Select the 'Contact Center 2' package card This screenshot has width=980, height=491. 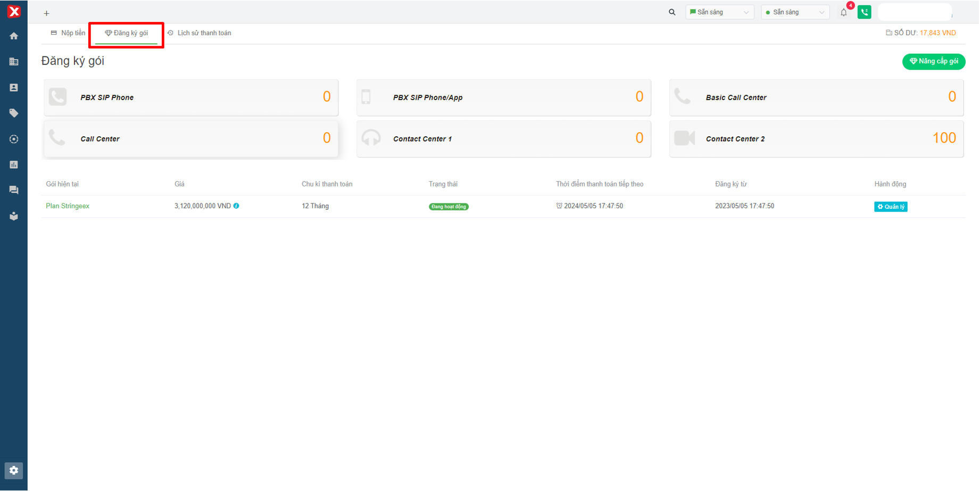816,138
